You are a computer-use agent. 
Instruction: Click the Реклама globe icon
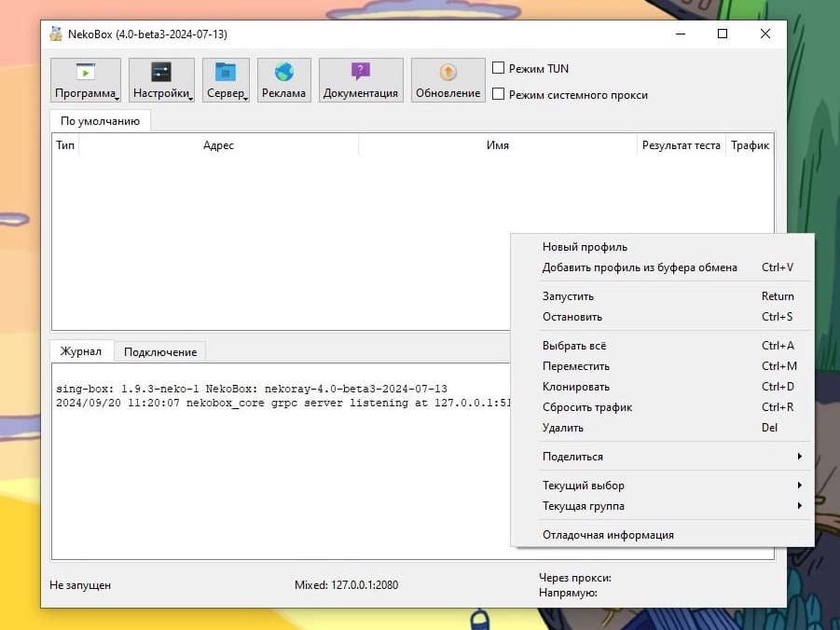click(x=283, y=73)
